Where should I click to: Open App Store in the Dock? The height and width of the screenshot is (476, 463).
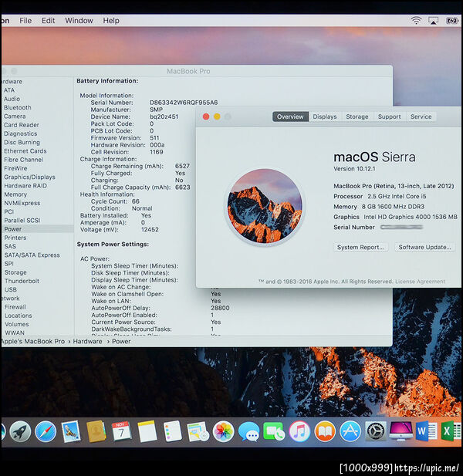pyautogui.click(x=350, y=431)
